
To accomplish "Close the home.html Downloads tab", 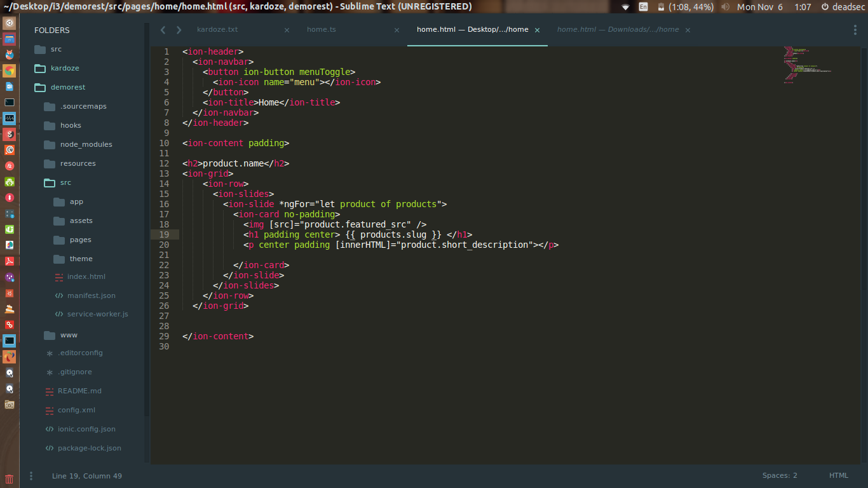I will pyautogui.click(x=688, y=30).
